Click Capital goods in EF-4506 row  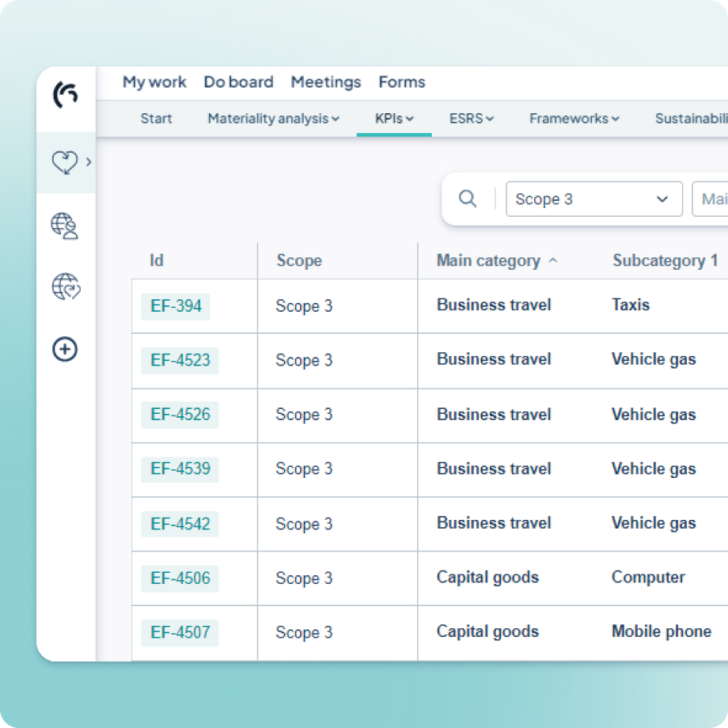tap(487, 577)
